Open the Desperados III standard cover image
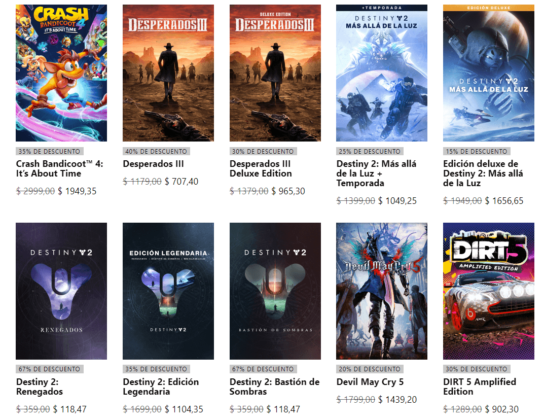The height and width of the screenshot is (420, 544). (168, 73)
